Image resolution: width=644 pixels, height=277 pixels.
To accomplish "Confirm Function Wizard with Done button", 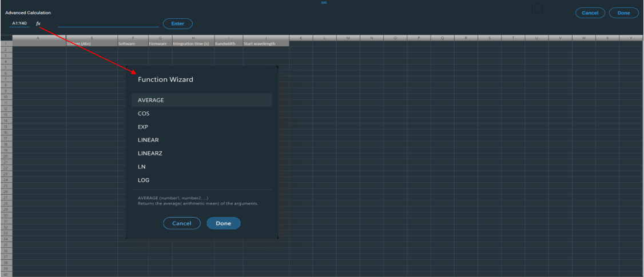I will [223, 223].
